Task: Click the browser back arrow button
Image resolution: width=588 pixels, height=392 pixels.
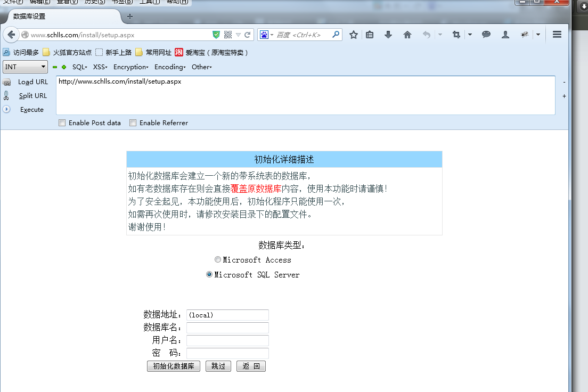Action: pos(11,35)
